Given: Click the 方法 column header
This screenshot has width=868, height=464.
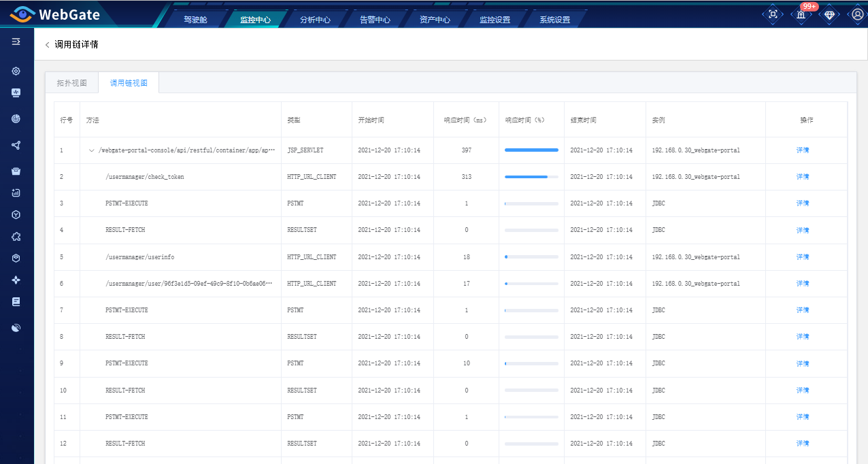Looking at the screenshot, I should (93, 120).
